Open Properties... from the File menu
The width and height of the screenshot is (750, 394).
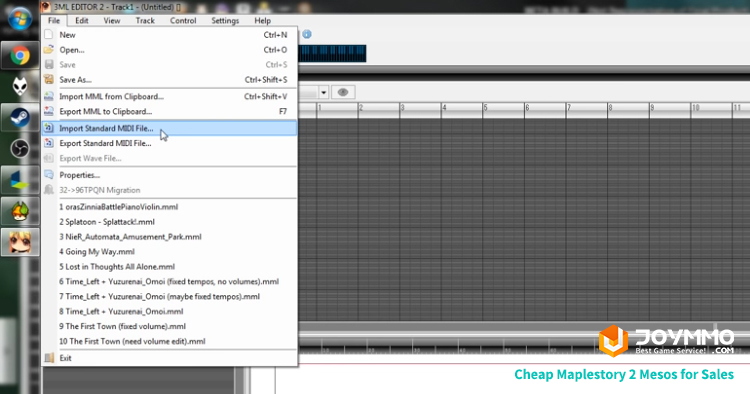[x=170, y=175]
